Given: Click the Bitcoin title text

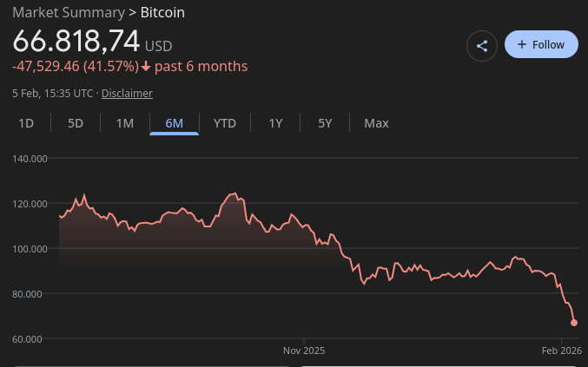Looking at the screenshot, I should point(162,13).
